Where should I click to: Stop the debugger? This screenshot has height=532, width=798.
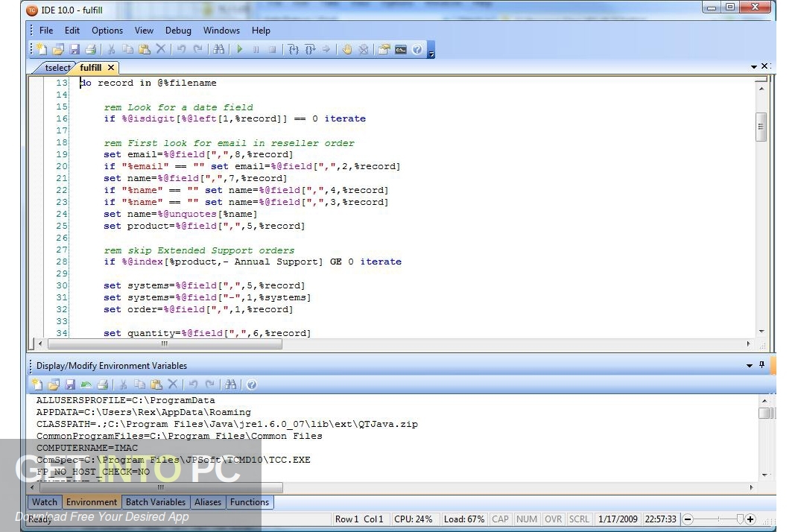272,49
